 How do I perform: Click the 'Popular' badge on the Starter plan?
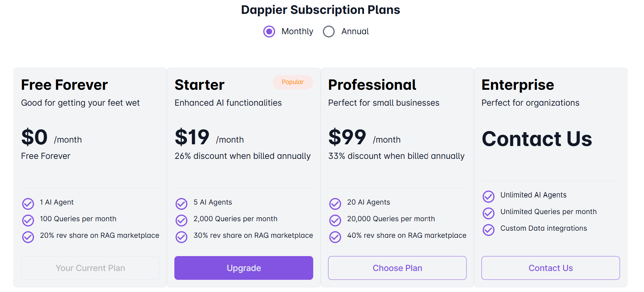[293, 82]
